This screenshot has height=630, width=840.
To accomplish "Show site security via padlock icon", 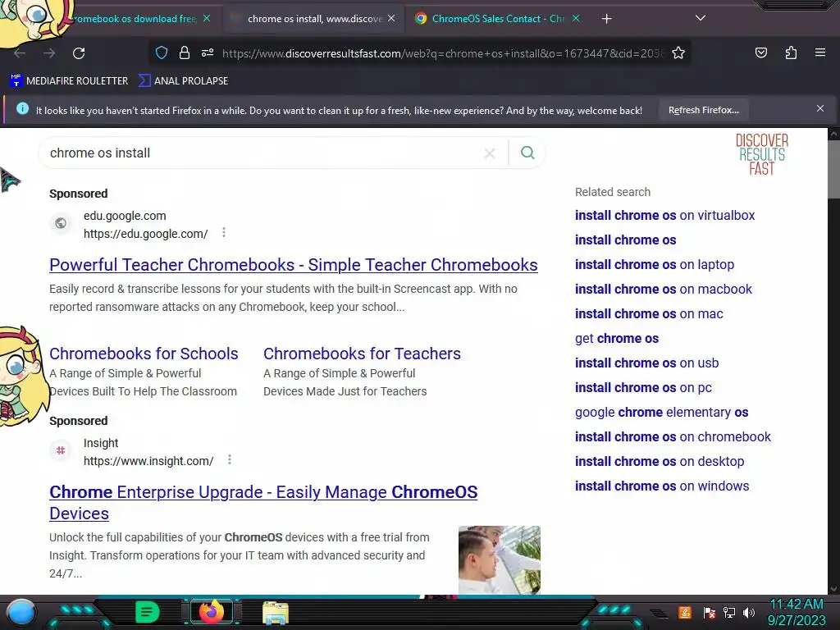I will click(x=185, y=52).
